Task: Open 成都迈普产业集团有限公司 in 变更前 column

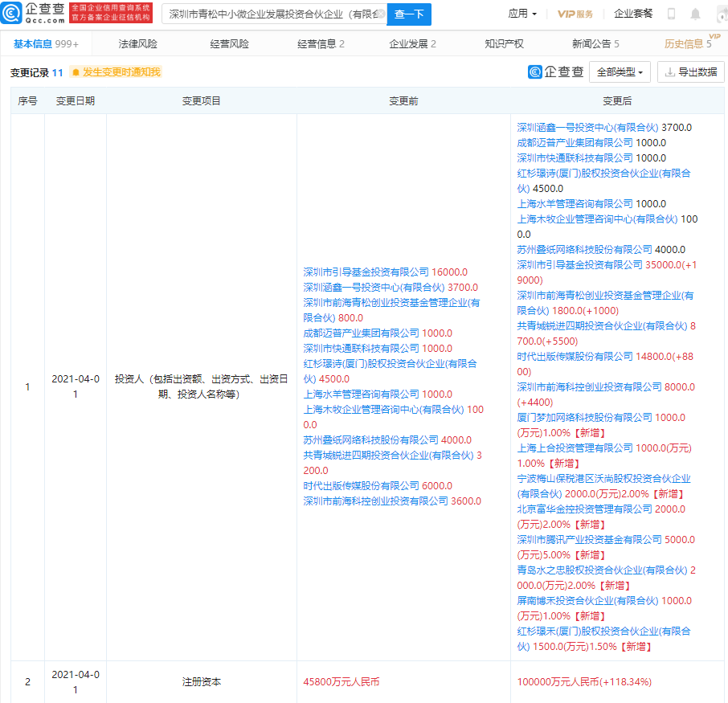Action: 361,333
